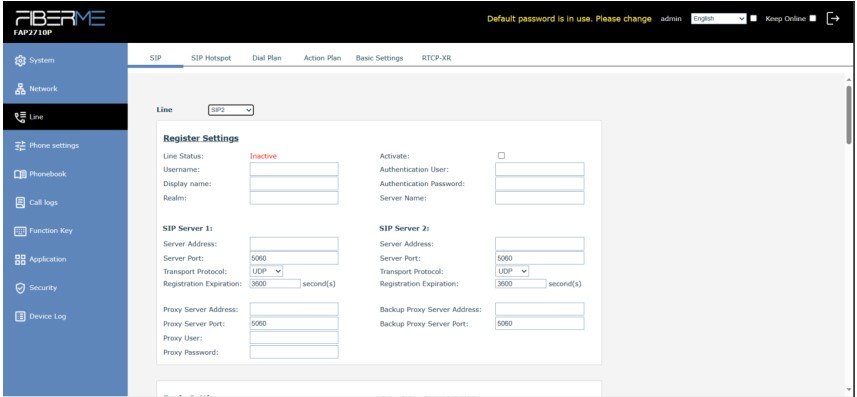The width and height of the screenshot is (857, 397).
Task: Focus SIP Server 2 Server Address field
Action: (539, 244)
